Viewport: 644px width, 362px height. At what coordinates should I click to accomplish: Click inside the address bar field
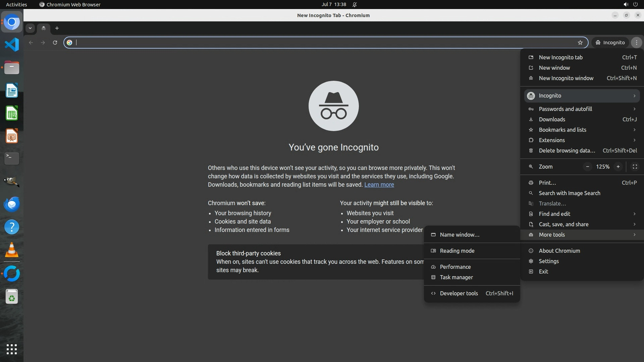(322, 43)
